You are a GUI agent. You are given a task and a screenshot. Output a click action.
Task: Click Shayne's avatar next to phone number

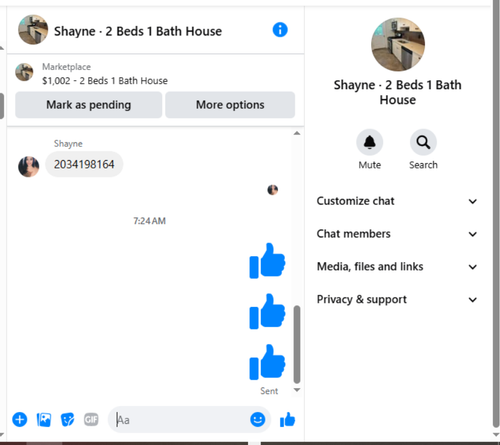point(29,166)
